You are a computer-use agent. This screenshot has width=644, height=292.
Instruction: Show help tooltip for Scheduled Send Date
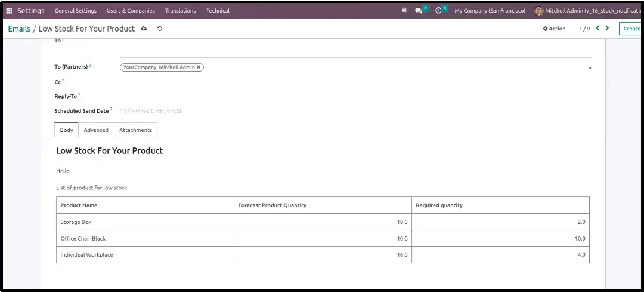[111, 109]
